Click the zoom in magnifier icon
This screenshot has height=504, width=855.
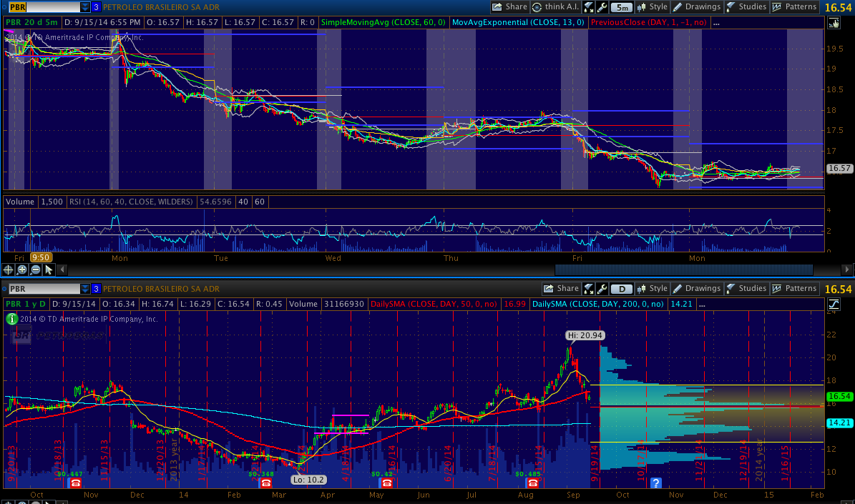tap(22, 270)
